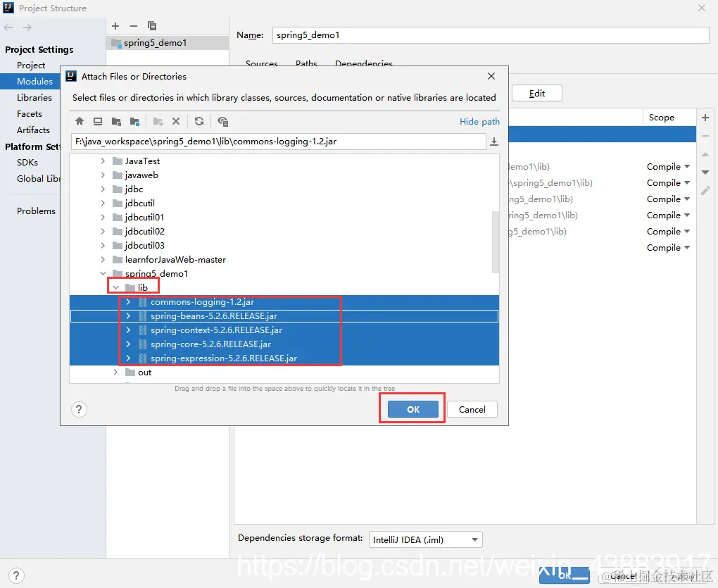Click the Back navigation arrow in Project Structure
Viewport: 718px width, 588px height.
(8, 27)
